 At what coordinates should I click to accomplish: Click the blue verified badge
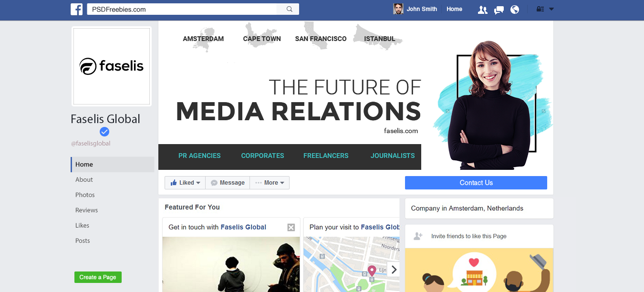click(104, 132)
